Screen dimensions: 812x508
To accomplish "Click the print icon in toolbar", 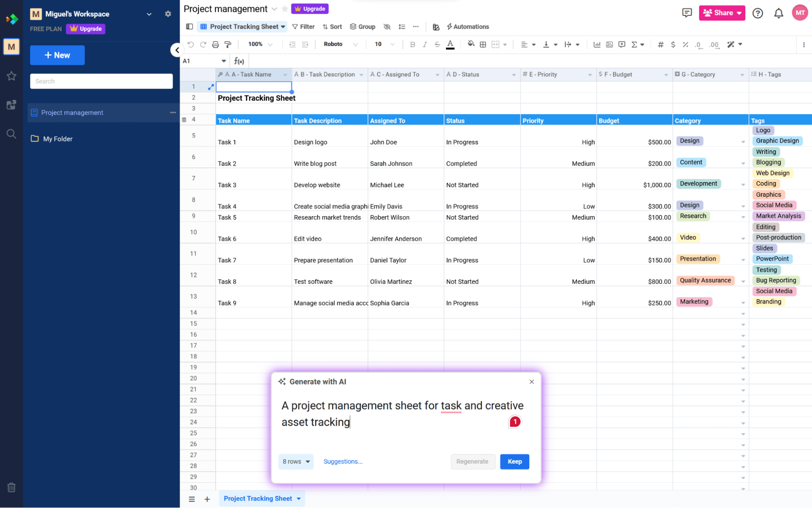I will [215, 44].
